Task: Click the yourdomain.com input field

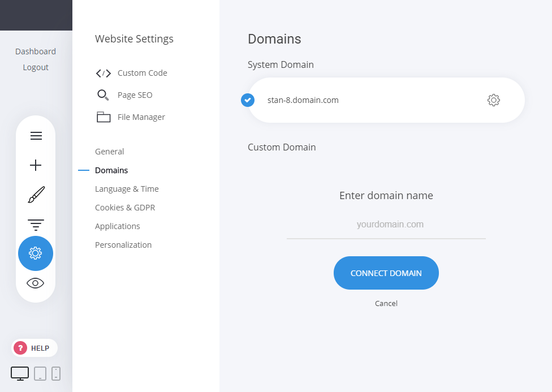Action: tap(386, 225)
